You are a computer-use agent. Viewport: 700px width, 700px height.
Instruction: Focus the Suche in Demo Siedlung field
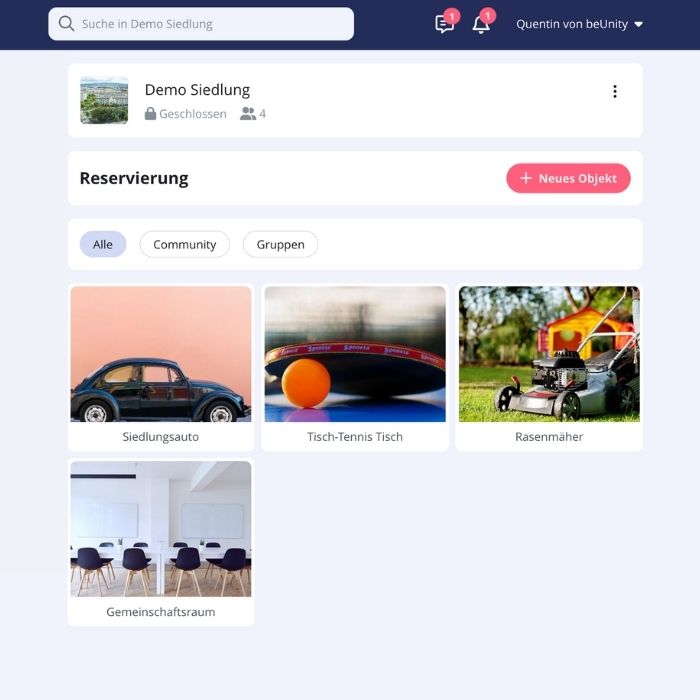[210, 24]
